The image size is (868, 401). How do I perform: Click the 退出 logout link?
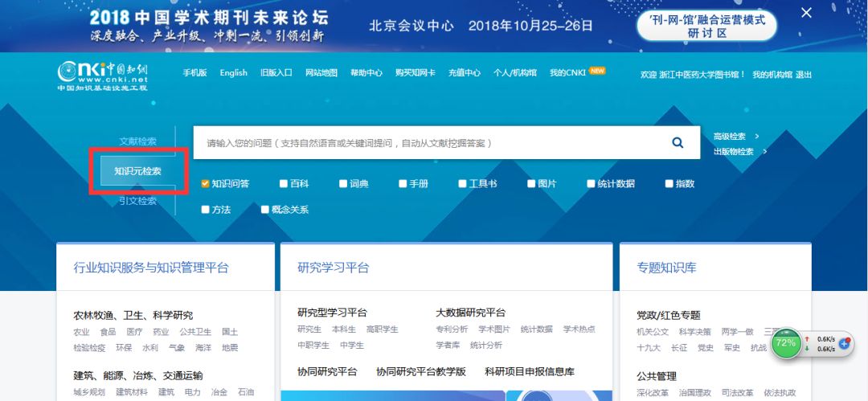tap(803, 75)
